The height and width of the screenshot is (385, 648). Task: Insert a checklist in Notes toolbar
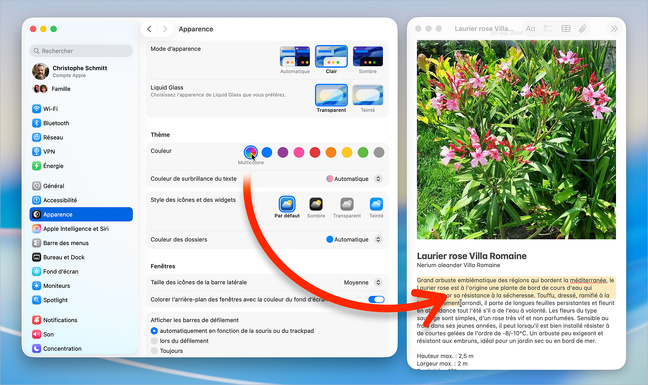pyautogui.click(x=548, y=29)
